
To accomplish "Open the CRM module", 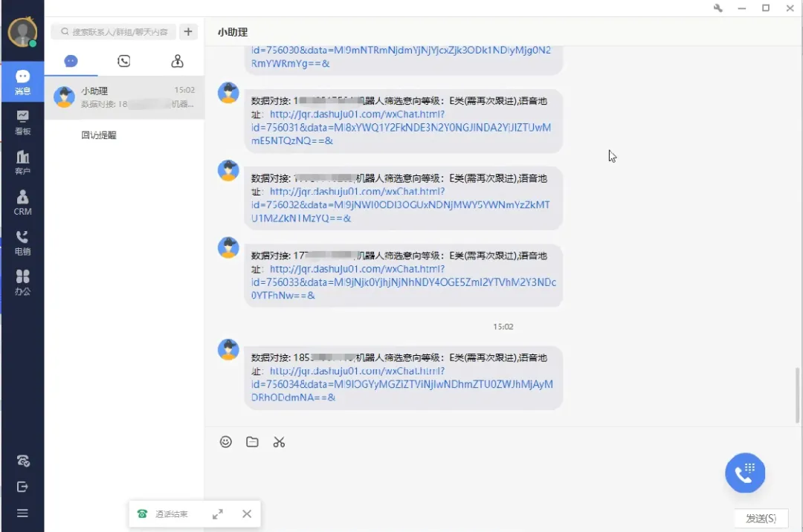I will tap(22, 202).
